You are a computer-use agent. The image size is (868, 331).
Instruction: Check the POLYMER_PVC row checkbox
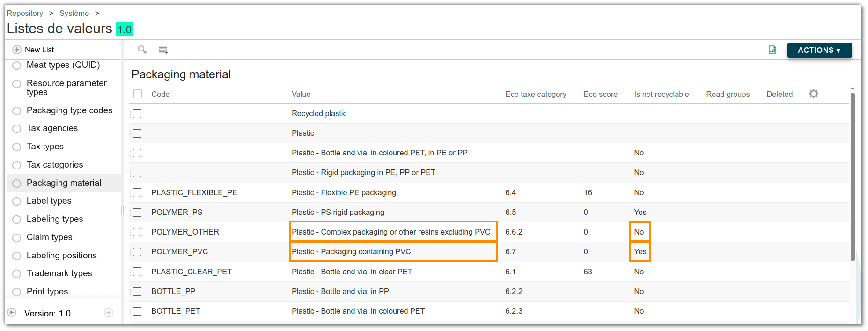tap(138, 252)
